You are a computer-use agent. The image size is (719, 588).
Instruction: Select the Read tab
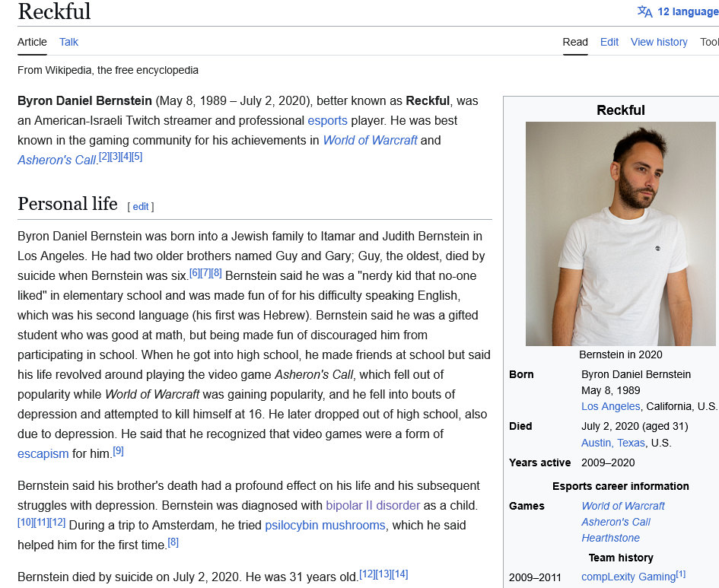575,42
